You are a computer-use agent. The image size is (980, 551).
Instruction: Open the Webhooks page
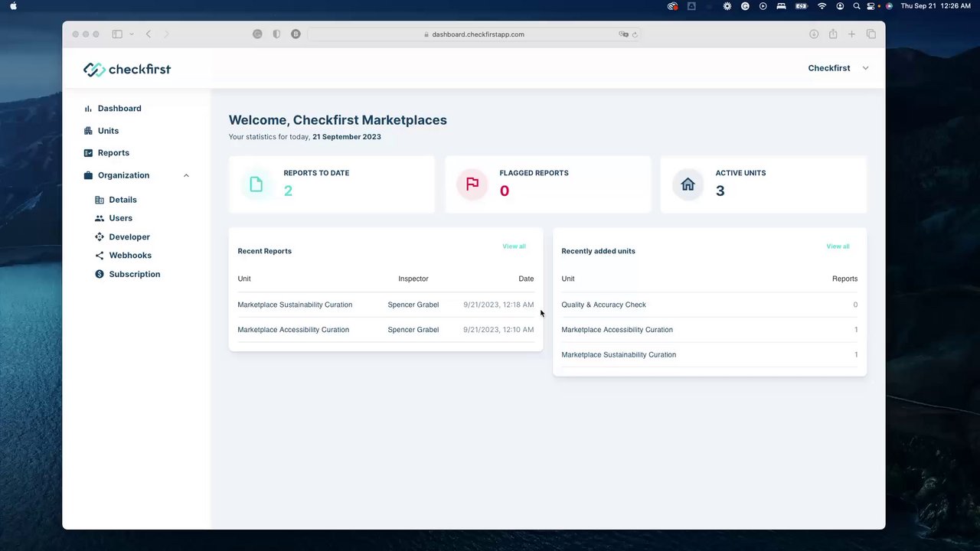pyautogui.click(x=130, y=256)
